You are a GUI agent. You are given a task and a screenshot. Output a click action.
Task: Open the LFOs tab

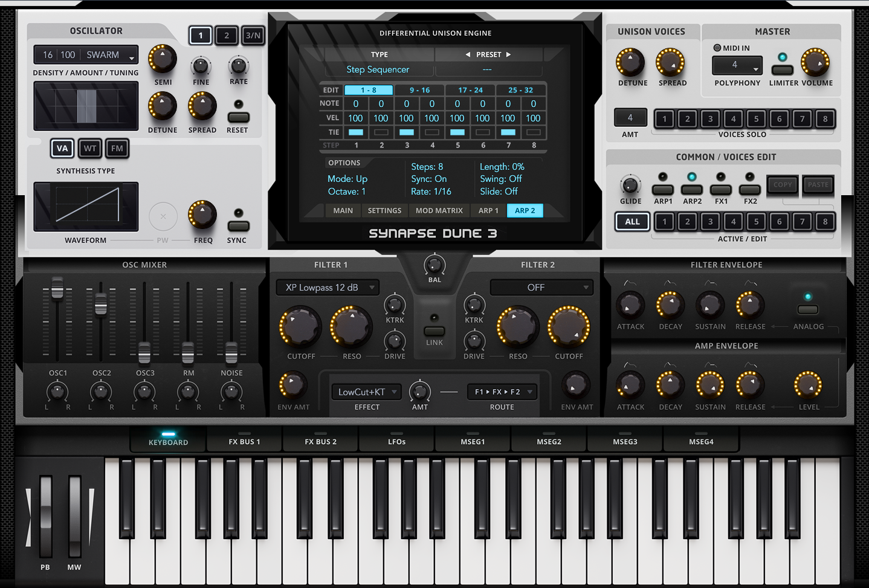click(397, 439)
